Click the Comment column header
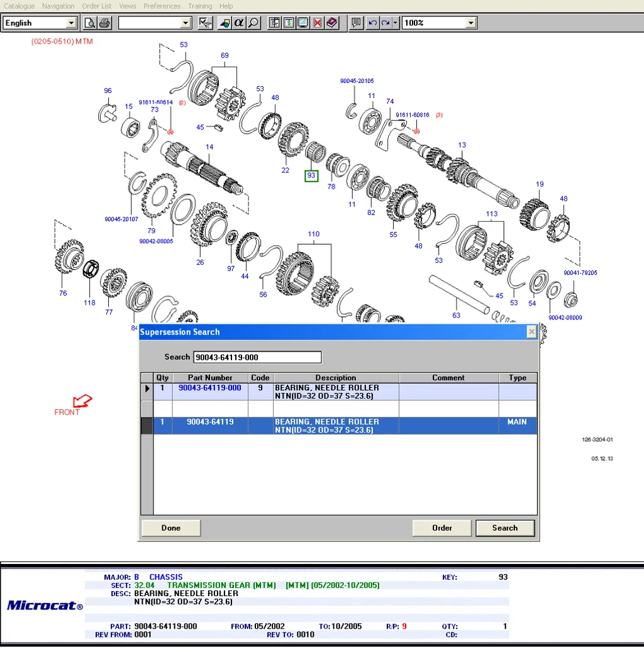This screenshot has width=644, height=652. [448, 378]
